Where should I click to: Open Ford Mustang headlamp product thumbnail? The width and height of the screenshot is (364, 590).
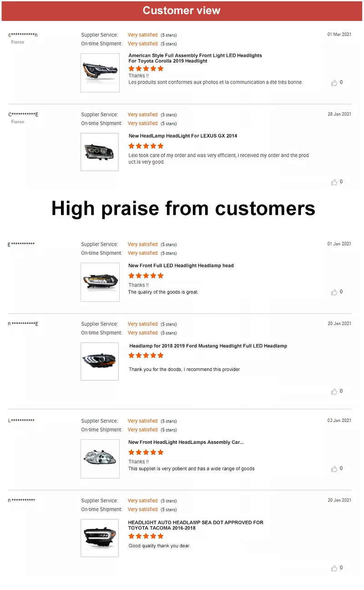(100, 361)
